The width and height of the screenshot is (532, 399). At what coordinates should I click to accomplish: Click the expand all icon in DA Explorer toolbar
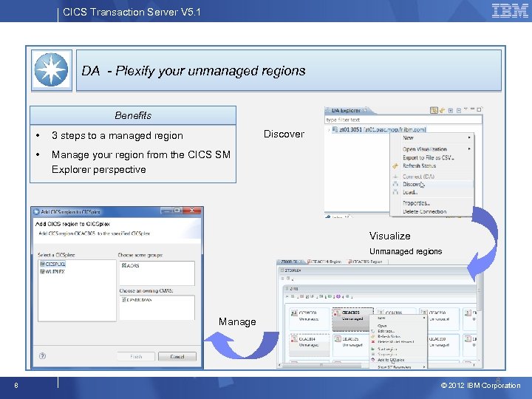tap(451, 110)
